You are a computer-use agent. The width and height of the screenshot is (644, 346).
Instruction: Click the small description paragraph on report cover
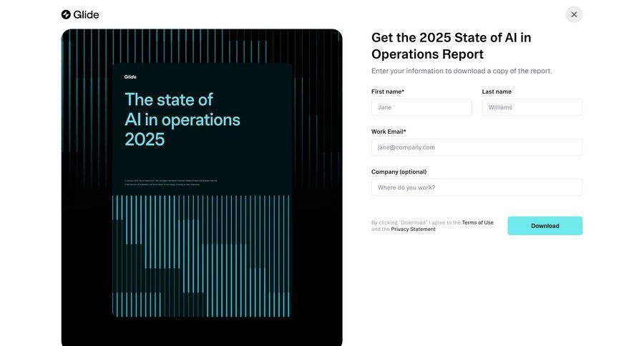(x=170, y=182)
